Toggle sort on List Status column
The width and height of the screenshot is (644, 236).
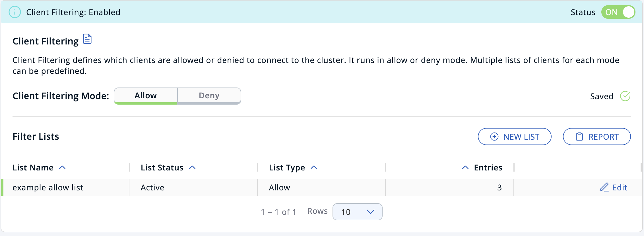point(193,167)
